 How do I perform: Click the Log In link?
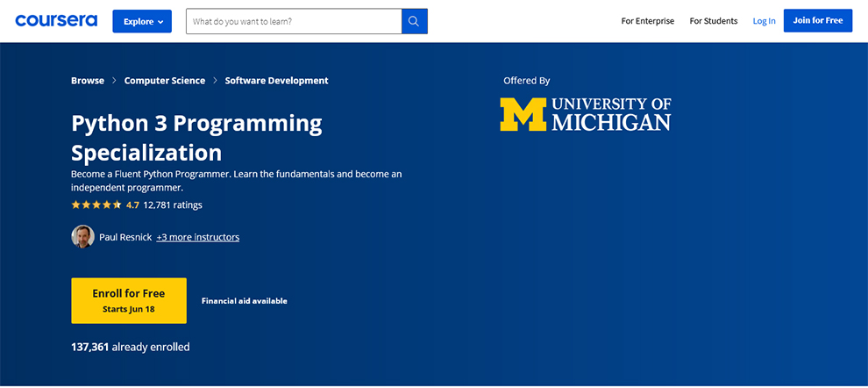click(x=764, y=21)
